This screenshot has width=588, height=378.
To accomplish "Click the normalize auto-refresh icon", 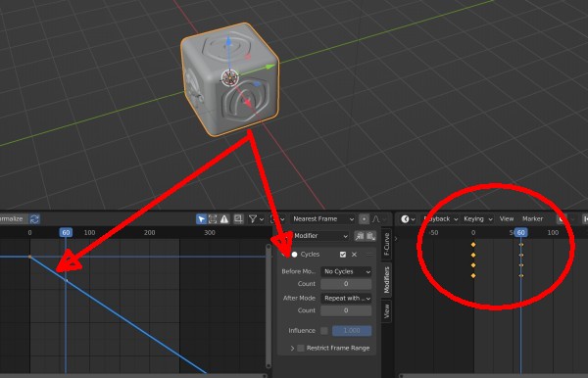I will (34, 218).
